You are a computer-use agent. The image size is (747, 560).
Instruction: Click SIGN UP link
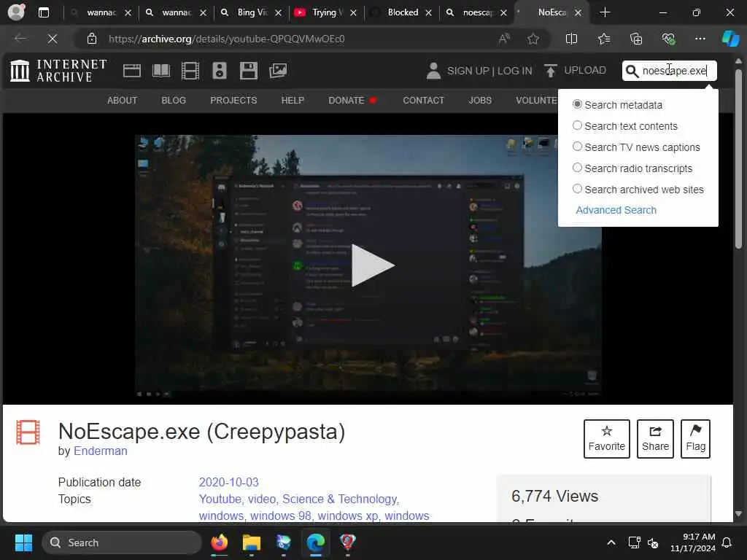(468, 71)
